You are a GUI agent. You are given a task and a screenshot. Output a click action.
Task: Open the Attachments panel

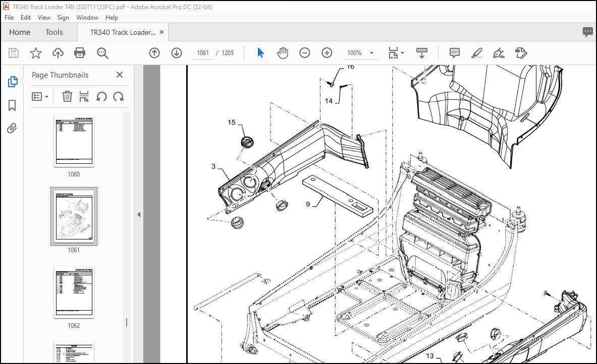12,129
